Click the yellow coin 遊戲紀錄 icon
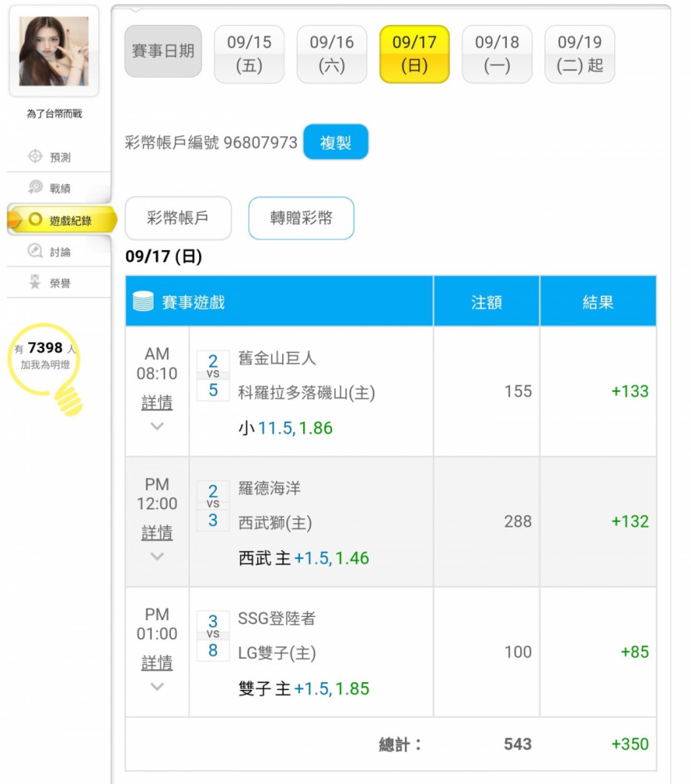The image size is (691, 784). click(x=35, y=220)
